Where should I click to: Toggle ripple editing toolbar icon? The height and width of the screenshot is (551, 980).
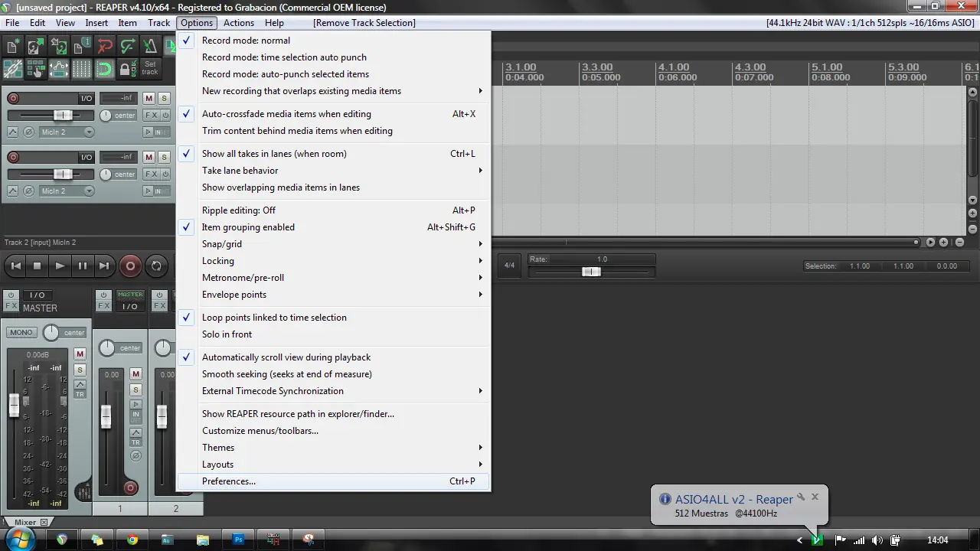pos(36,68)
